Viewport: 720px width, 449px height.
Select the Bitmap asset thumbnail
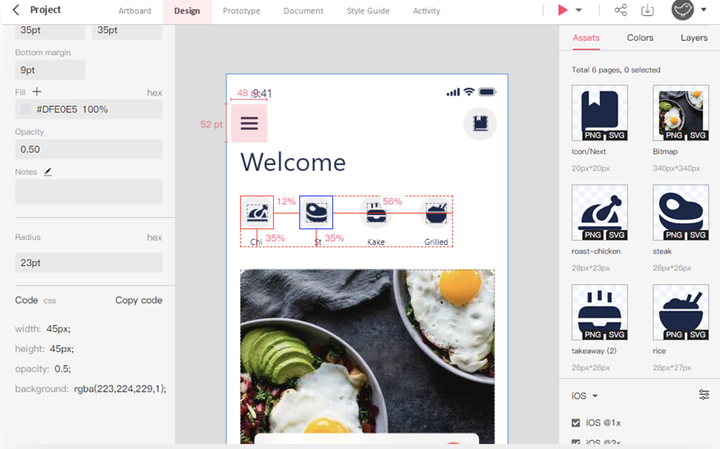coord(681,113)
